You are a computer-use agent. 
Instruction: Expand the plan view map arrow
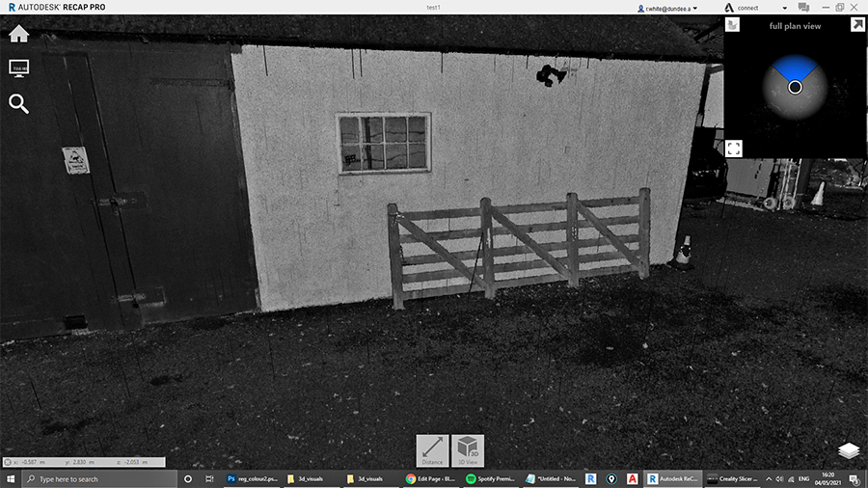click(856, 25)
